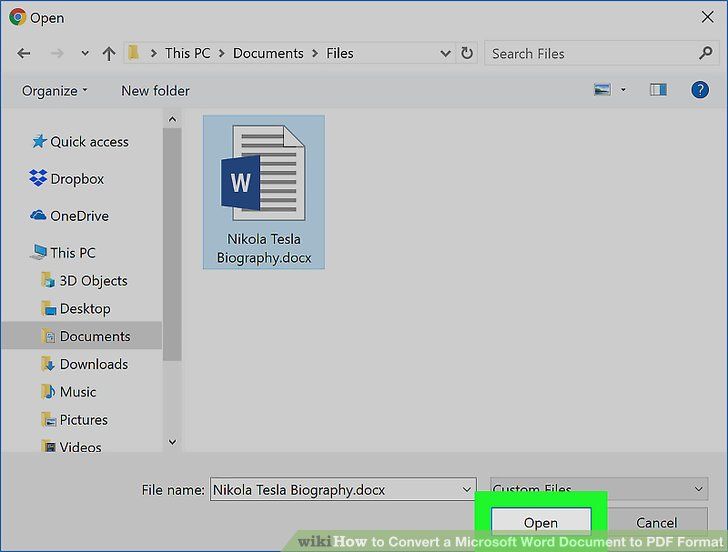This screenshot has width=728, height=552.
Task: Click the Dropbox logo icon
Action: point(38,178)
